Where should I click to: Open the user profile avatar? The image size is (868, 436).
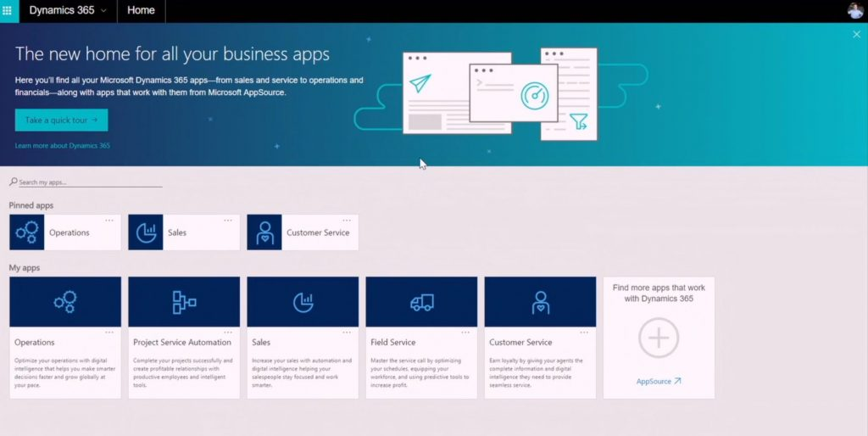click(854, 10)
